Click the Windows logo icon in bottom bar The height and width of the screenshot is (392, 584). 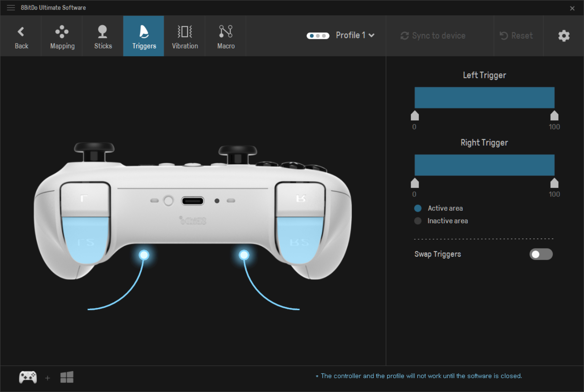point(67,377)
